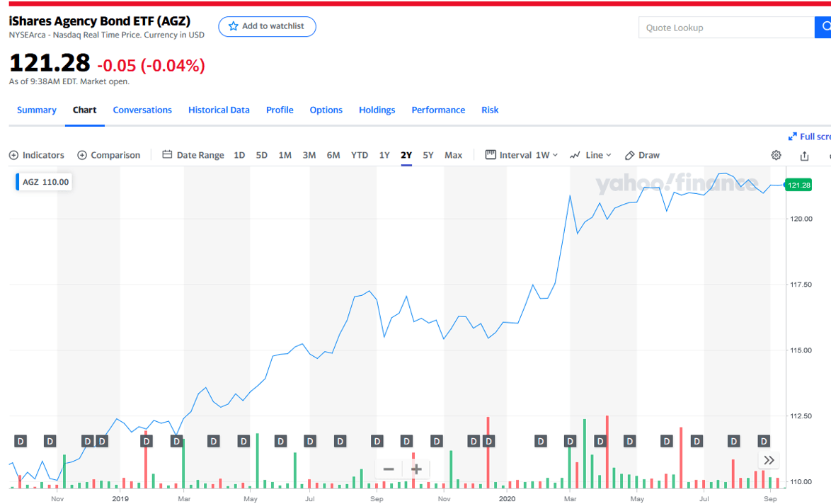The image size is (831, 504).
Task: Open the Holdings tab
Action: [377, 110]
